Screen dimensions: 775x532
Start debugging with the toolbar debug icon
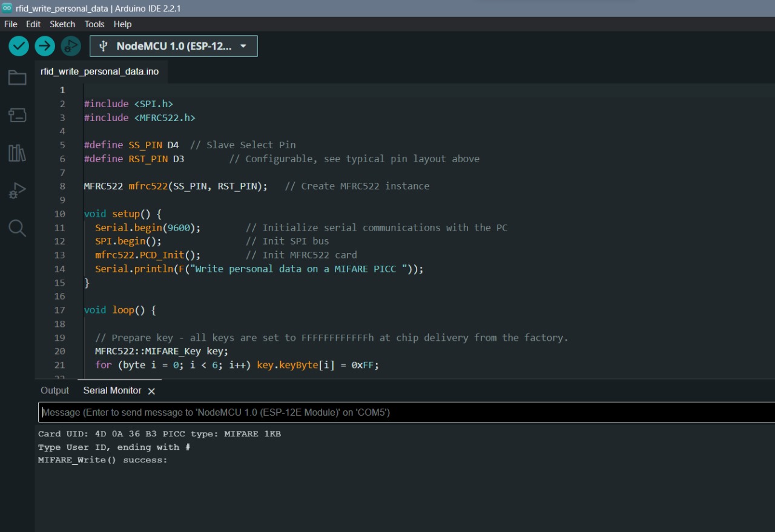(x=71, y=46)
